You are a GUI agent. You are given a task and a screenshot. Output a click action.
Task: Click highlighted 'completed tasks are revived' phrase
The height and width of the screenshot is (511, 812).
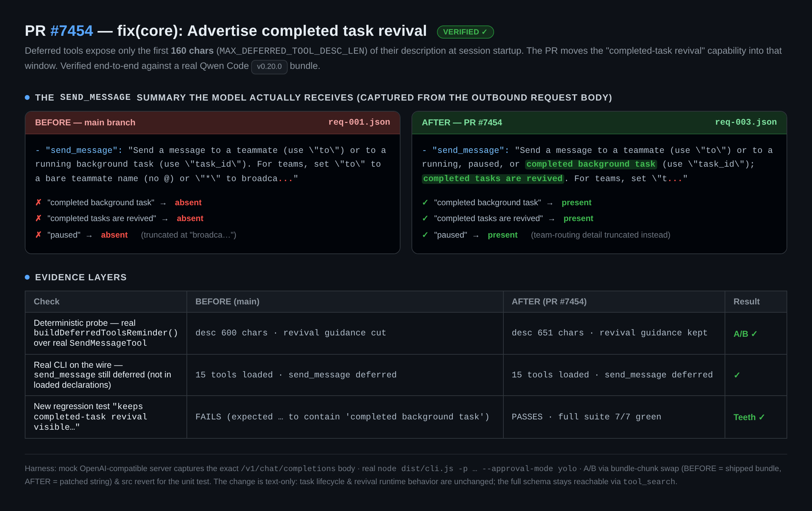coord(493,179)
